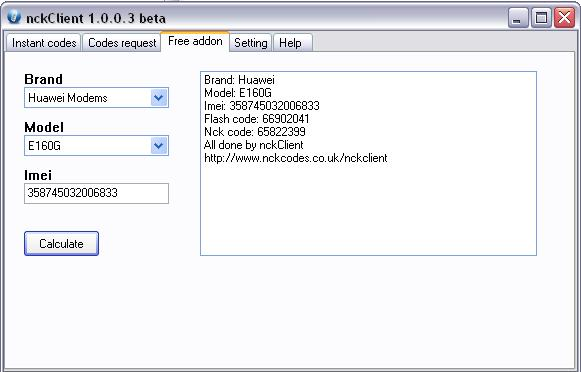Click the E160G model combo box
Image resolution: width=581 pixels, height=372 pixels.
point(96,145)
